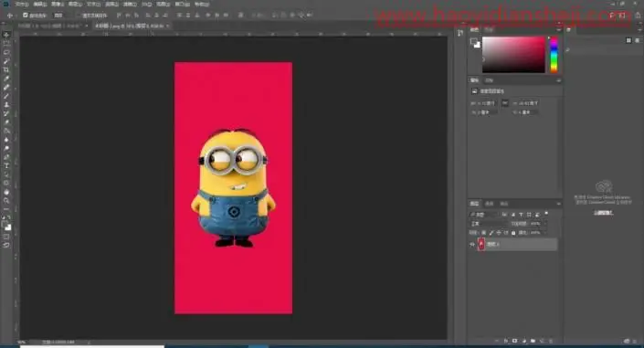Open the Edit menu
Screen dimensions: 644x348
coord(40,4)
